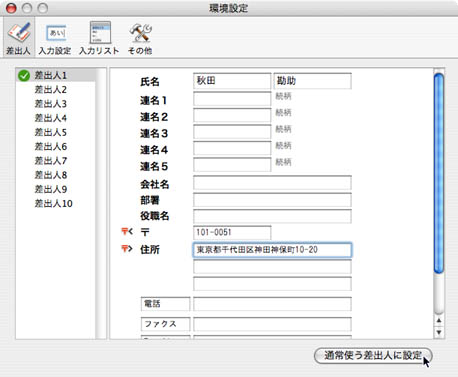Click green checkmark next to 差出人1
Viewport: 458px width, 377px height.
(24, 76)
